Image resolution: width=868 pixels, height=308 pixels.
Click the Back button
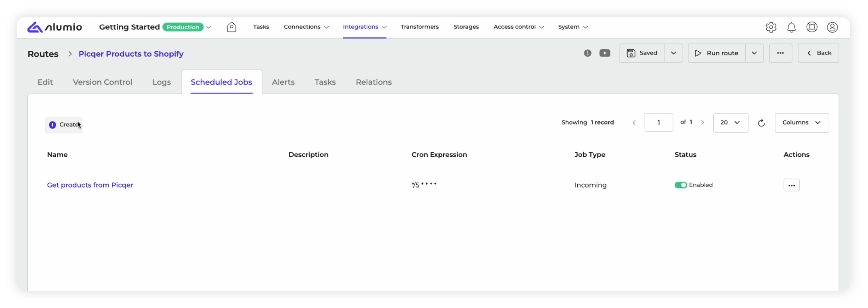[x=818, y=53]
